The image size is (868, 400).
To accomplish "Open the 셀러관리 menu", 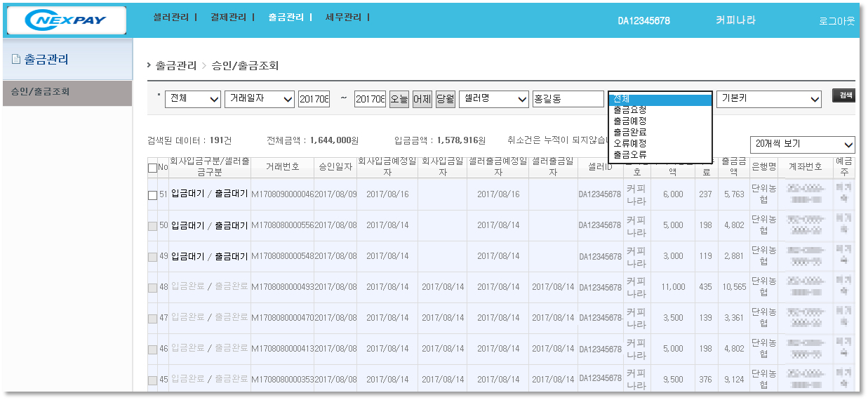I will point(171,18).
